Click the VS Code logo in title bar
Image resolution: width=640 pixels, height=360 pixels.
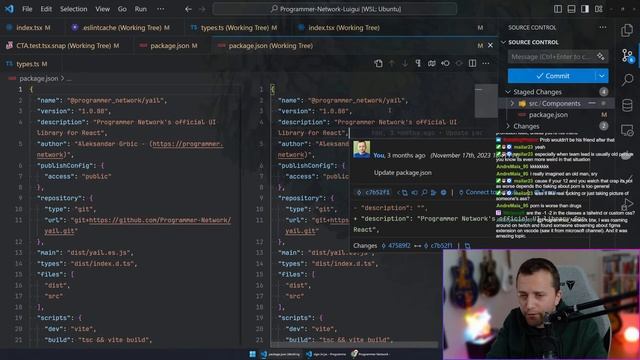[9, 9]
